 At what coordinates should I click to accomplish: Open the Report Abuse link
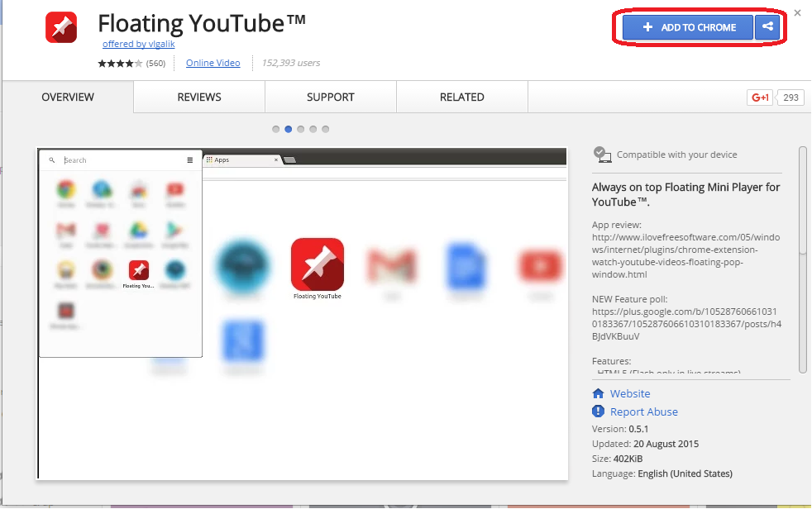643,411
